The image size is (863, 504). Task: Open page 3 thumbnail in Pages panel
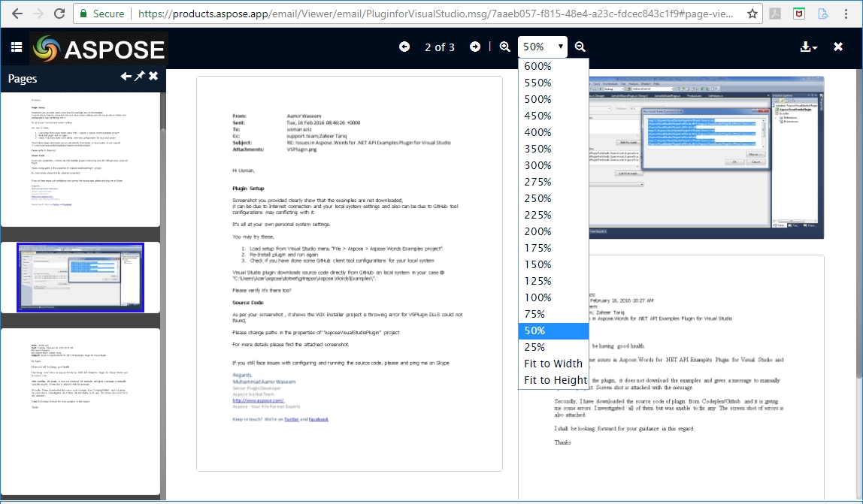click(80, 412)
